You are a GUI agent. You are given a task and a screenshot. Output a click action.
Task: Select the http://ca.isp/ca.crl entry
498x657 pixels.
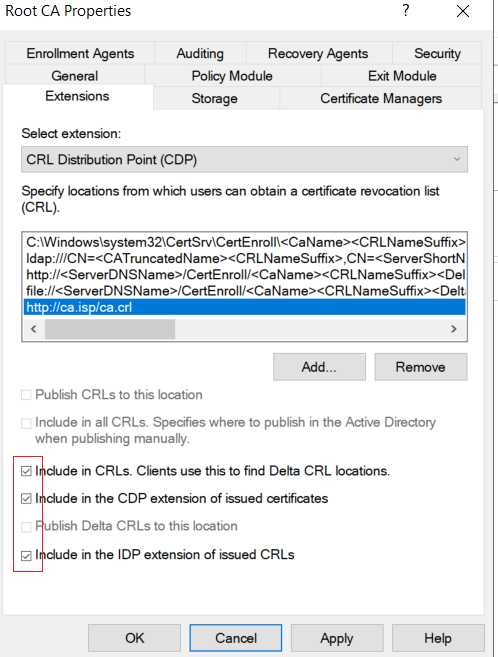tap(245, 307)
